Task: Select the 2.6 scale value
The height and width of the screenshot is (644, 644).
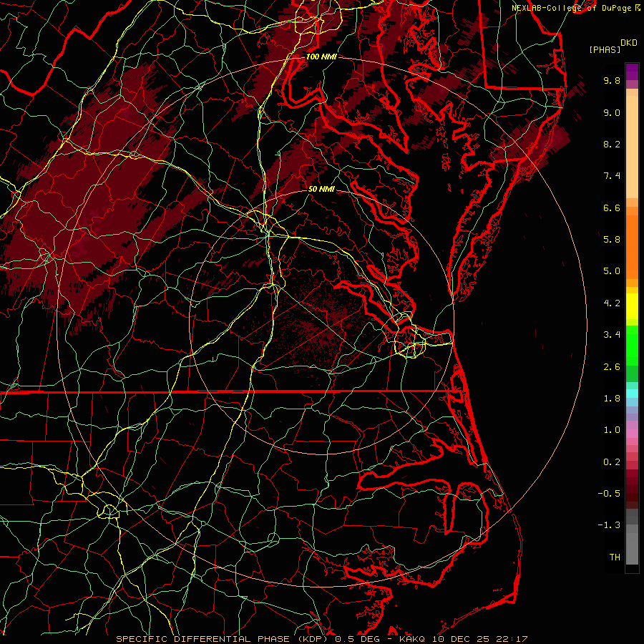Action: click(x=612, y=367)
